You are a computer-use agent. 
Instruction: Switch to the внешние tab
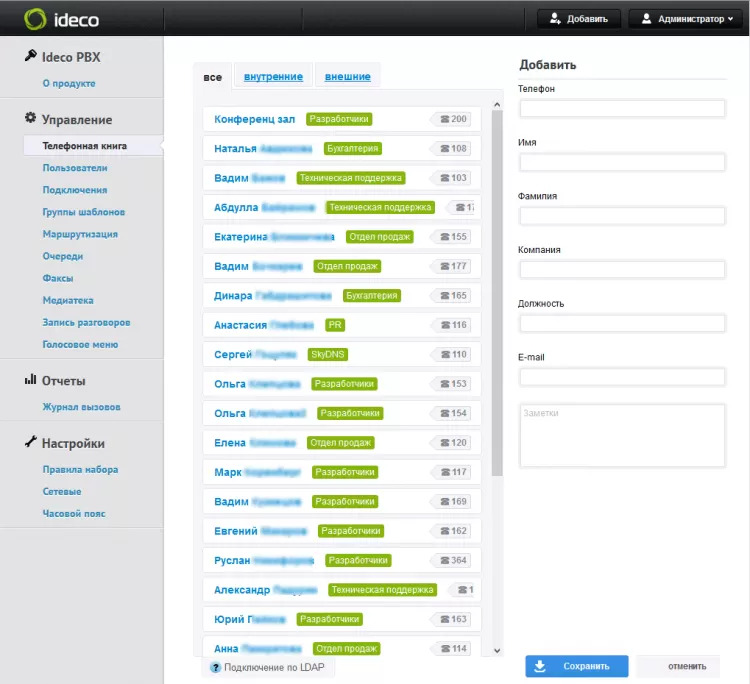pyautogui.click(x=347, y=77)
